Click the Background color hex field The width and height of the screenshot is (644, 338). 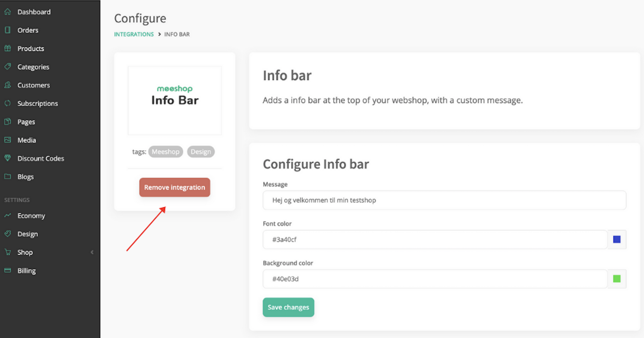tap(435, 279)
